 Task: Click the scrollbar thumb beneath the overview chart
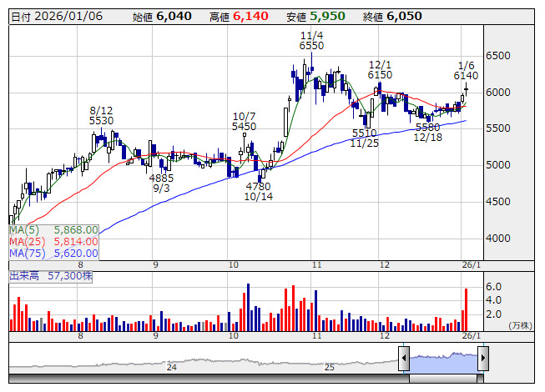[x=443, y=379]
